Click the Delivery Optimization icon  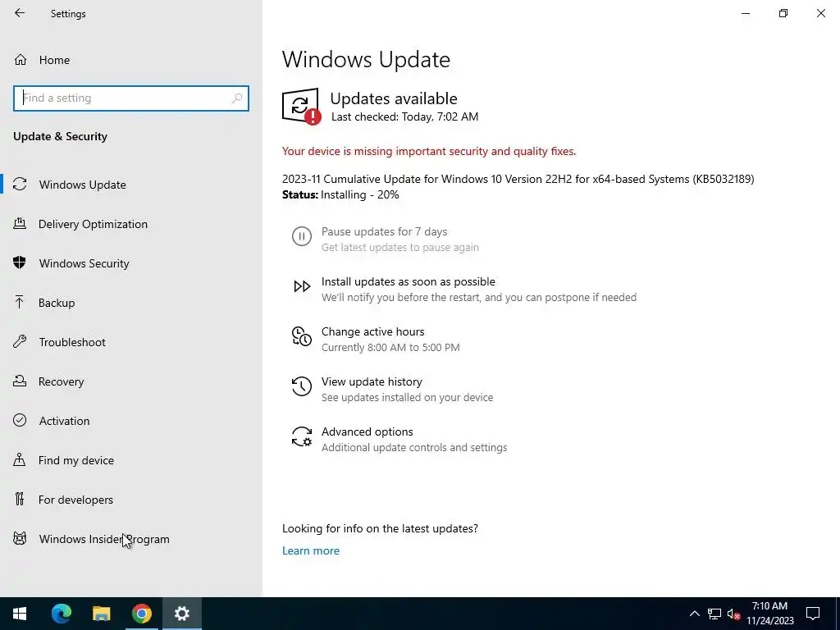pyautogui.click(x=20, y=223)
